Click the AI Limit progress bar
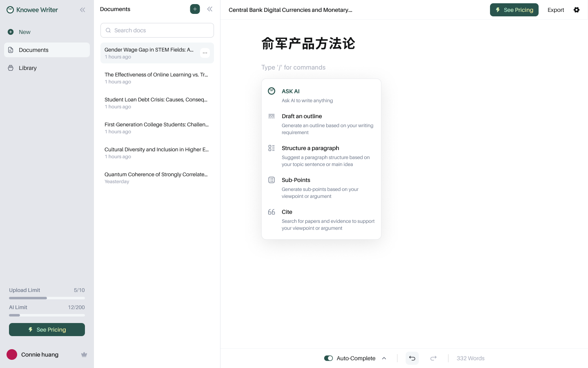Viewport: 588px width, 368px height. tap(47, 315)
